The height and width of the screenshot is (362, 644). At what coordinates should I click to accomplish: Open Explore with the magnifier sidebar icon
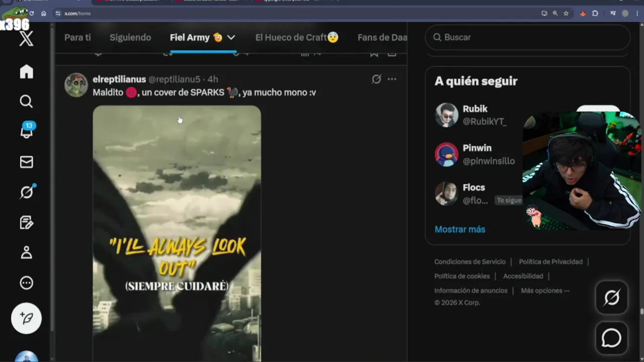tap(26, 102)
